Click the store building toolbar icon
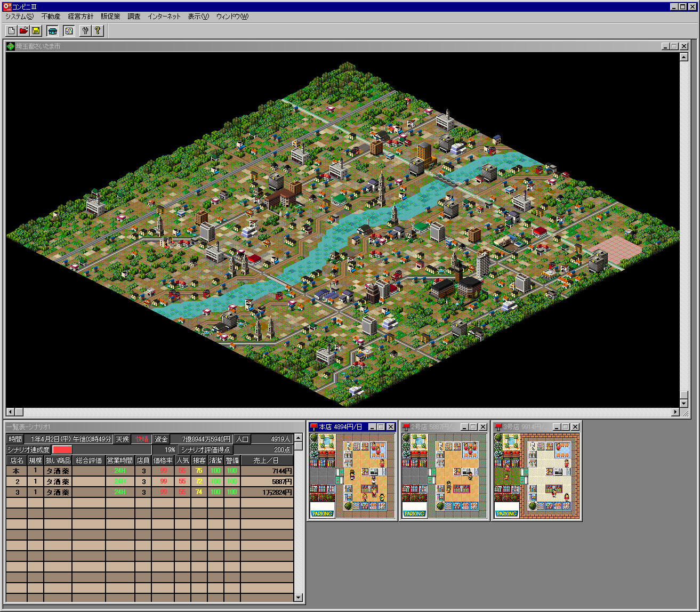 click(x=52, y=31)
